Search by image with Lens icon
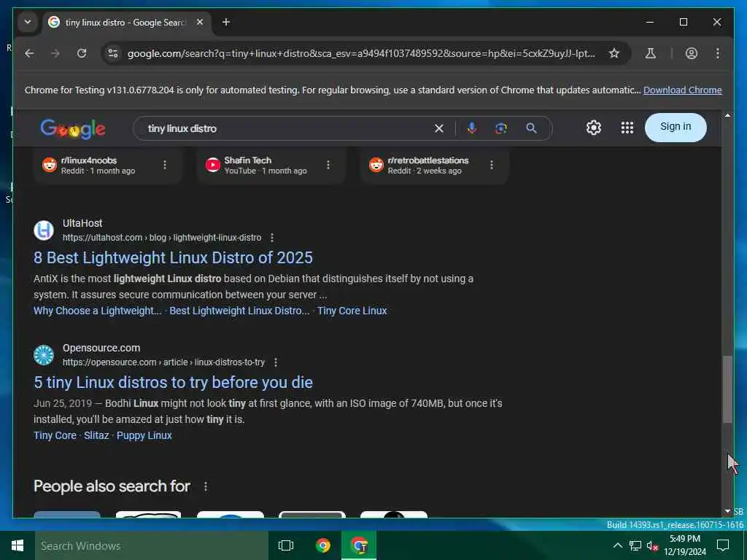This screenshot has width=747, height=560. tap(501, 128)
